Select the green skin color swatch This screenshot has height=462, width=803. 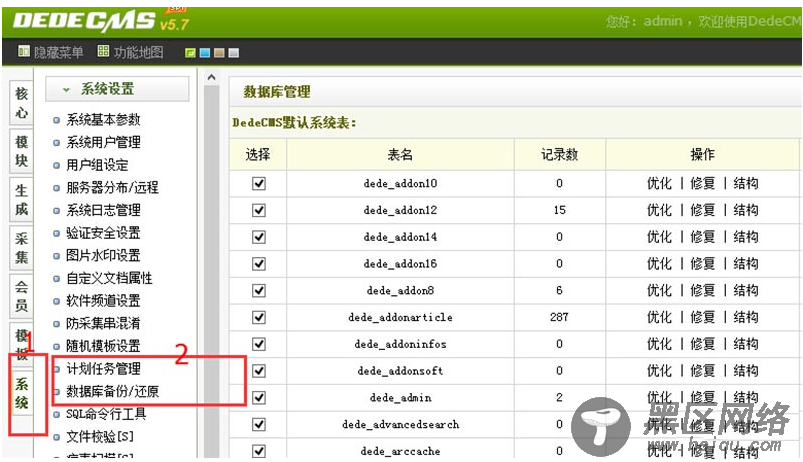tap(190, 53)
